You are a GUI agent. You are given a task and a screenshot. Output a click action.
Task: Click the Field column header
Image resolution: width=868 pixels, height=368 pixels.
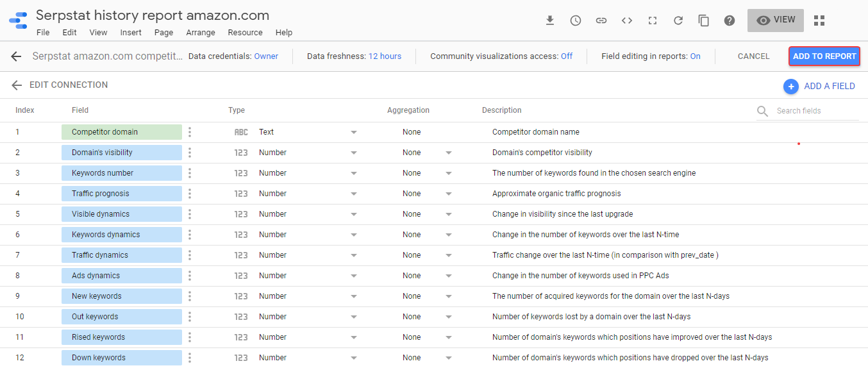[80, 110]
